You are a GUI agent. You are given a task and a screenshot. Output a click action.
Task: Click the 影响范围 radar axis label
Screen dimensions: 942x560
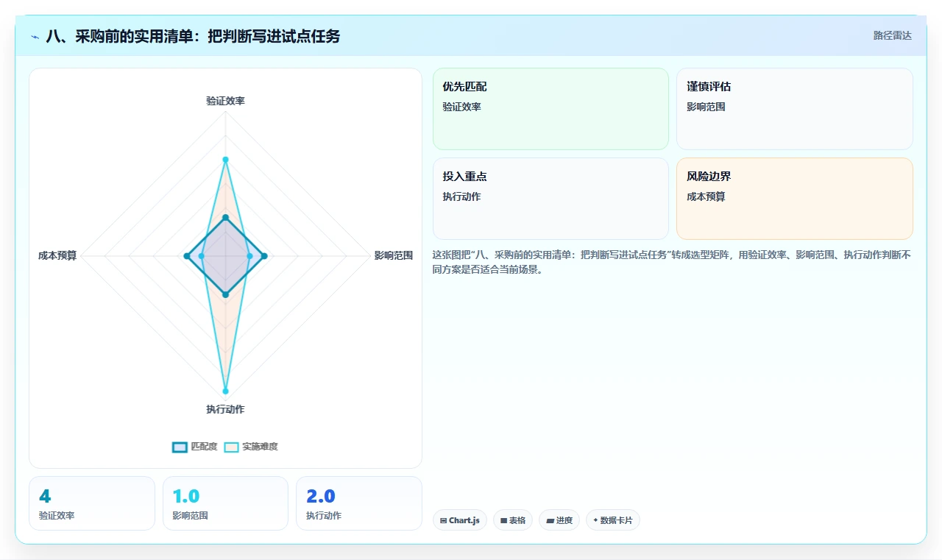(x=394, y=256)
